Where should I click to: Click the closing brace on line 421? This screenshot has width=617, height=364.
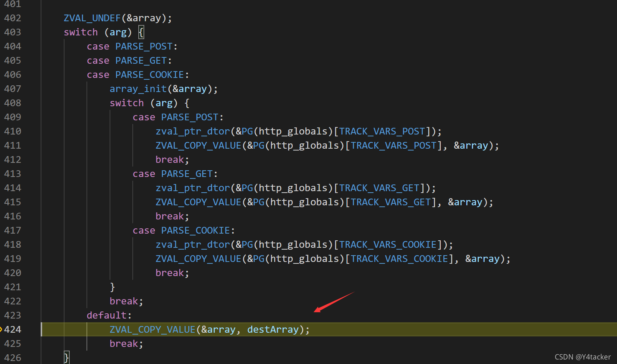point(113,287)
